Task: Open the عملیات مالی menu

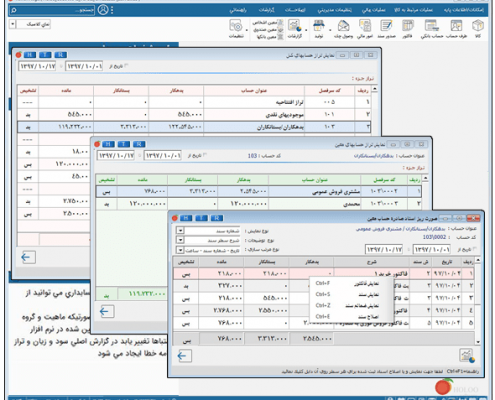Action: coord(374,10)
